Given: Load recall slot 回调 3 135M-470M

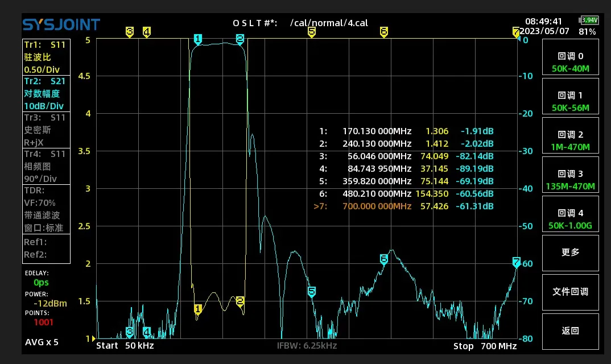Looking at the screenshot, I should (x=570, y=175).
